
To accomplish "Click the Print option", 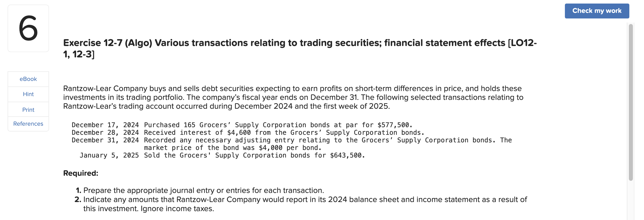I will (28, 109).
